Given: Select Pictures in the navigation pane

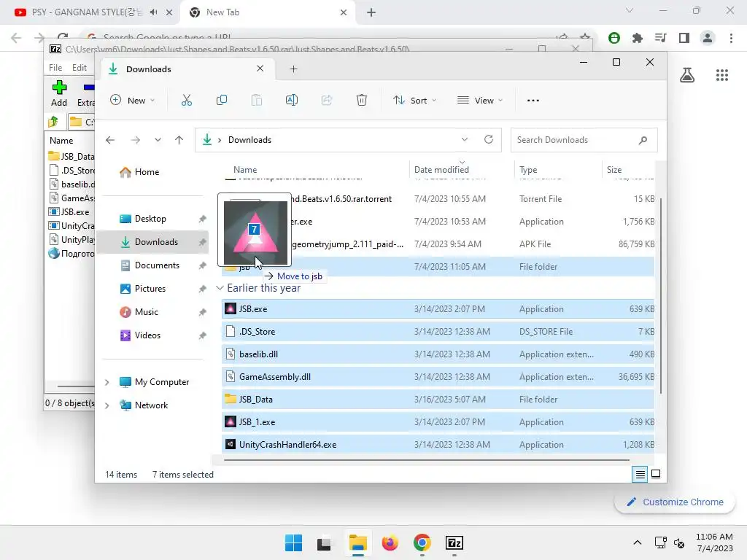Looking at the screenshot, I should pos(150,289).
